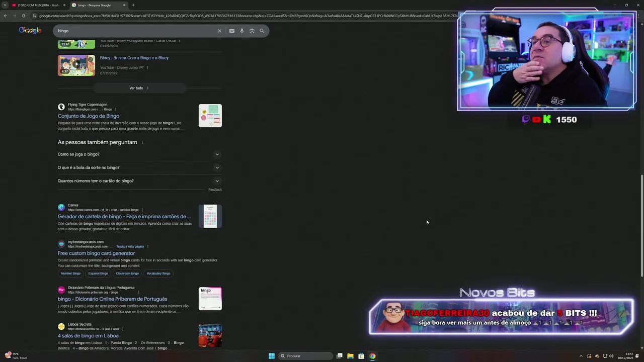Go back to previous page
Viewport: 644px width, 362px height.
coord(5,16)
